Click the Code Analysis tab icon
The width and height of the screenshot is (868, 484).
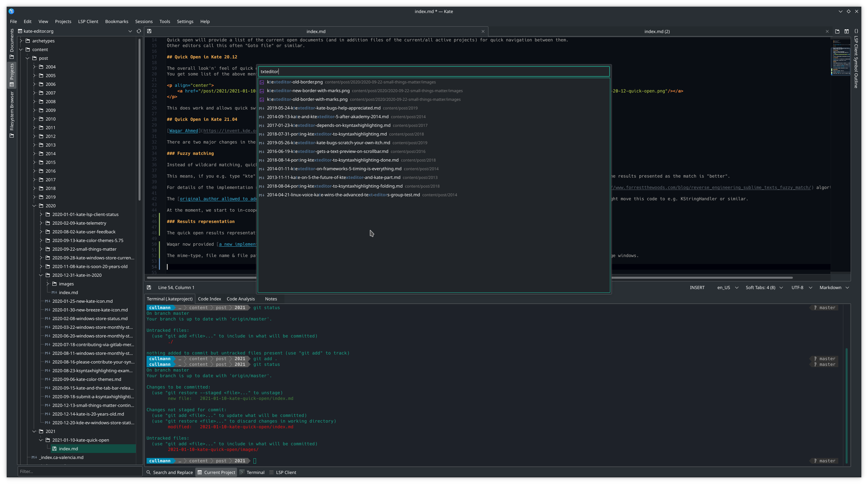pyautogui.click(x=241, y=299)
